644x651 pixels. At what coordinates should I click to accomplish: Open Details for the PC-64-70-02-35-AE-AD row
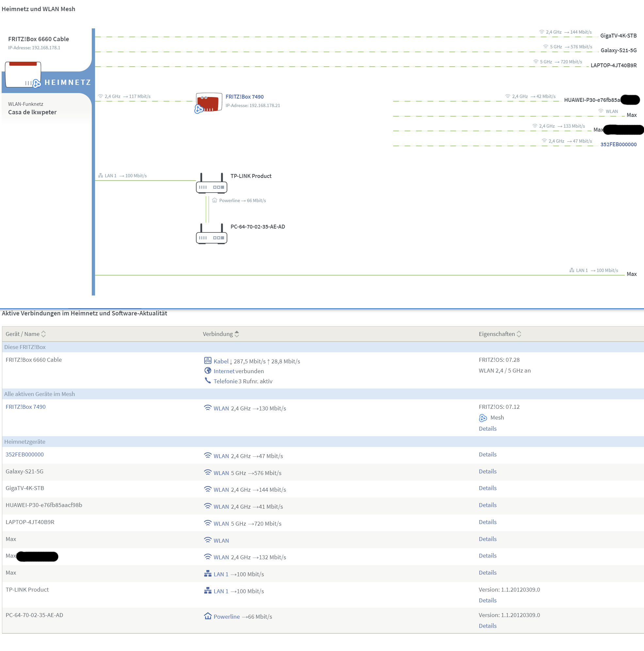click(x=488, y=626)
